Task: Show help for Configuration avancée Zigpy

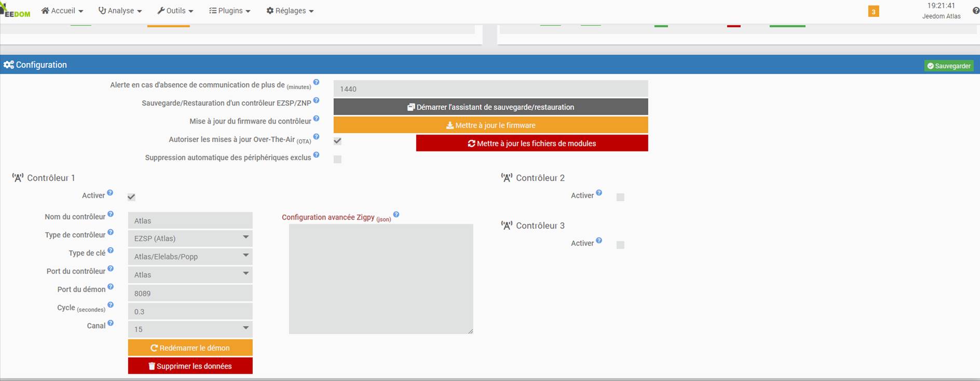Action: [396, 214]
